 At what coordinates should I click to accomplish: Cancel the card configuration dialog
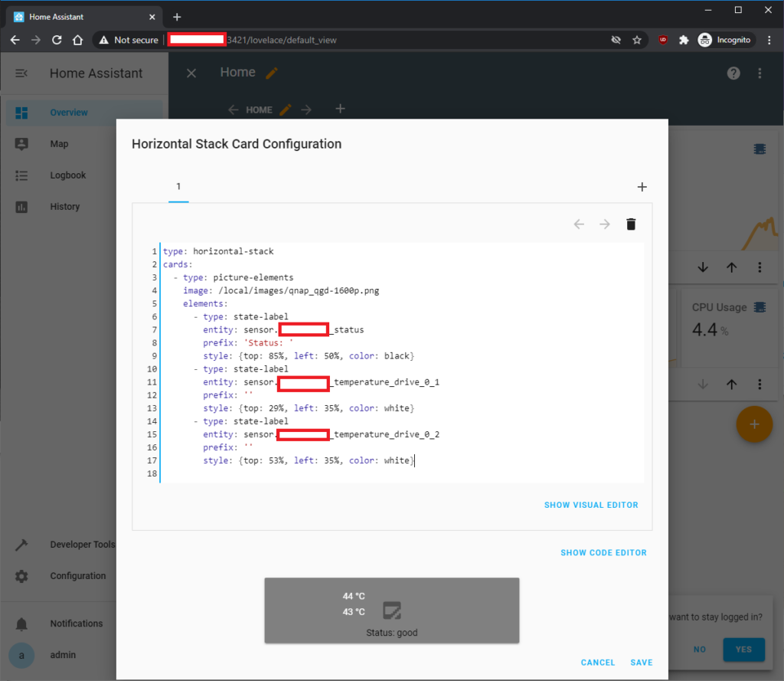597,663
